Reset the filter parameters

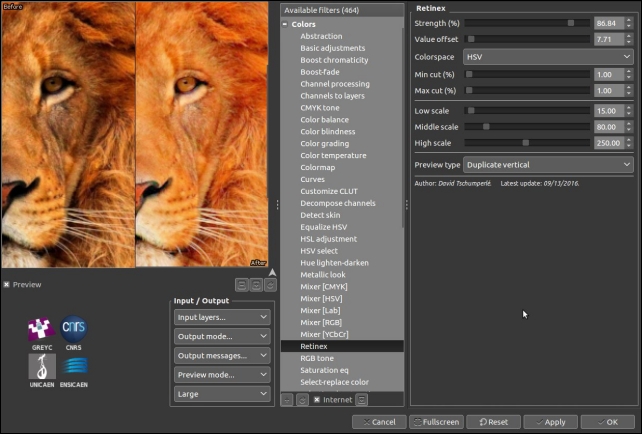coord(493,422)
